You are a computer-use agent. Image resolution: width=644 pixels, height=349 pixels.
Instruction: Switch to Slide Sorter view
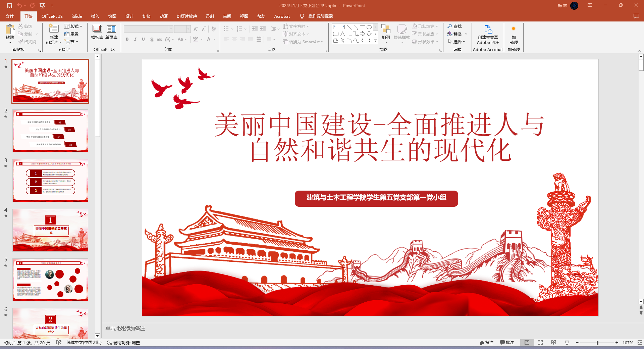(540, 343)
